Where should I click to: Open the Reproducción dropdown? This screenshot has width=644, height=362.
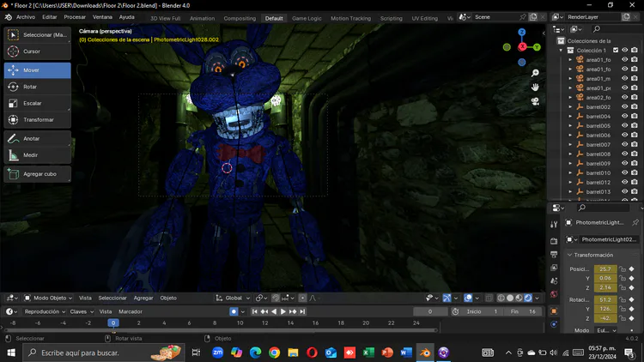pos(45,311)
